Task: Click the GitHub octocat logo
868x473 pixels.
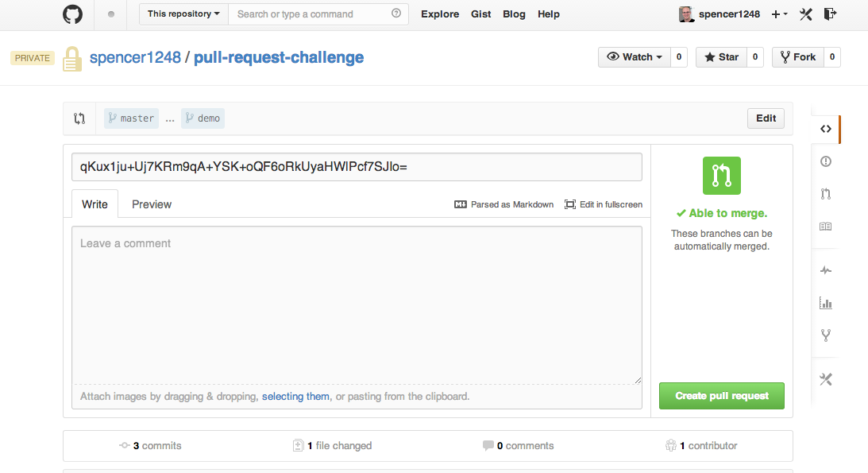Action: [72, 14]
